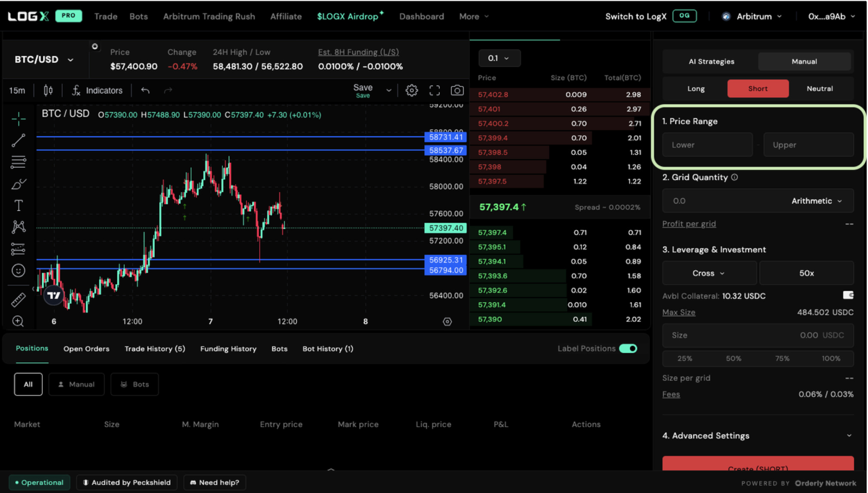This screenshot has height=493, width=868.
Task: Select the Short direction
Action: pyautogui.click(x=758, y=89)
